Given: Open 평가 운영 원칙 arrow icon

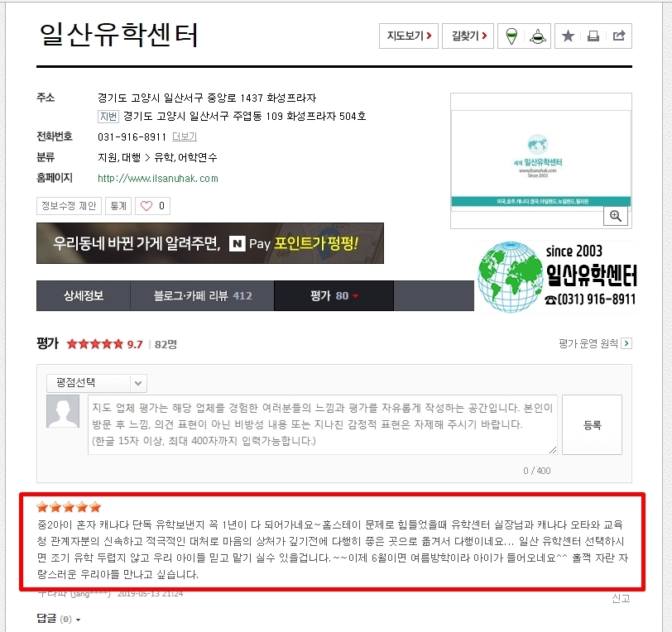Looking at the screenshot, I should tap(626, 343).
